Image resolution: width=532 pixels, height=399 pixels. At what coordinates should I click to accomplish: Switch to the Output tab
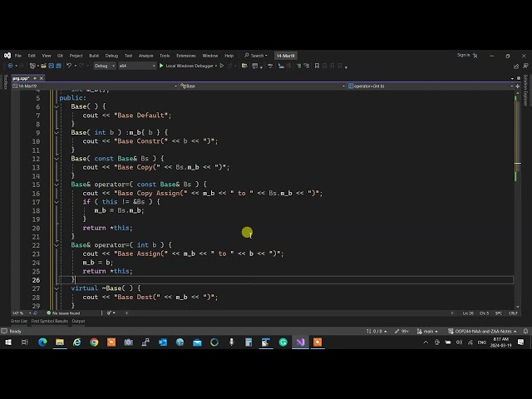tap(78, 321)
